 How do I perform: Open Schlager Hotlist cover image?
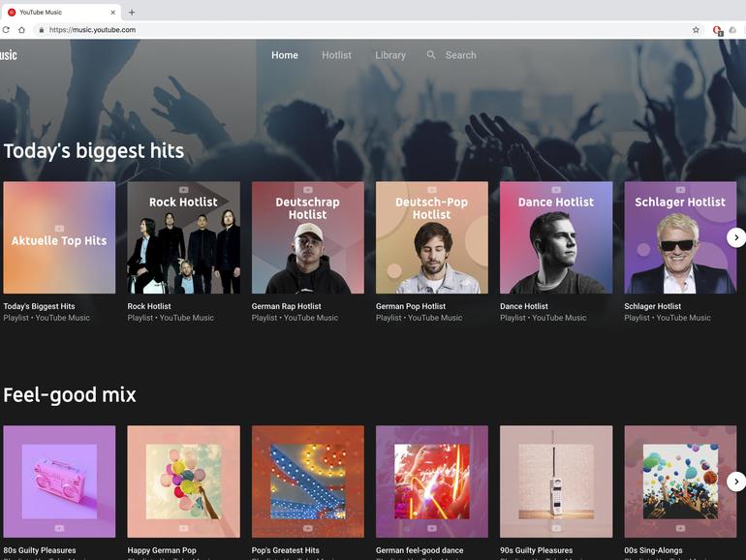[x=680, y=237]
